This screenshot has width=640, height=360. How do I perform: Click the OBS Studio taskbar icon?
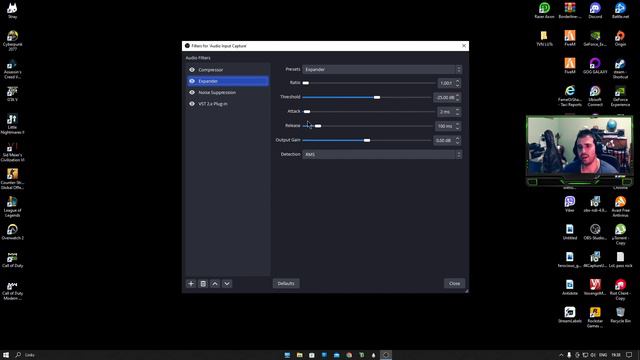pyautogui.click(x=386, y=355)
